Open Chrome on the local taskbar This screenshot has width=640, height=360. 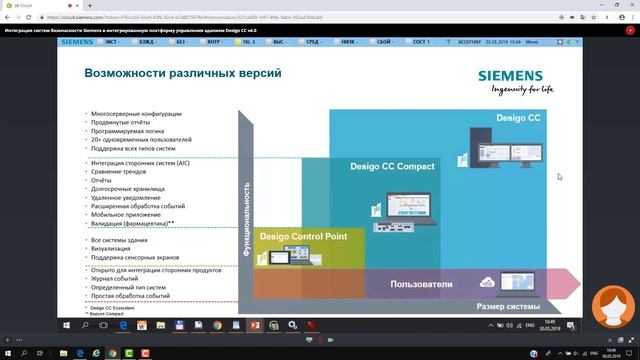[x=113, y=353]
